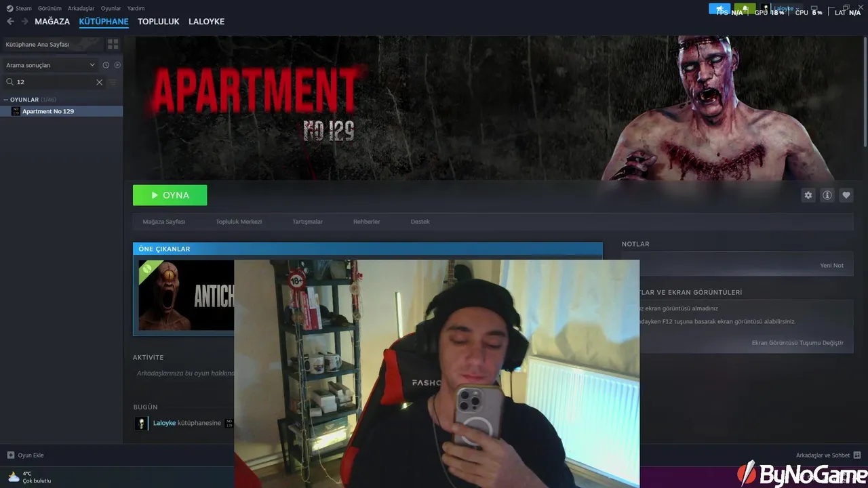
Task: Switch to MAĞAZA tab
Action: [x=52, y=22]
